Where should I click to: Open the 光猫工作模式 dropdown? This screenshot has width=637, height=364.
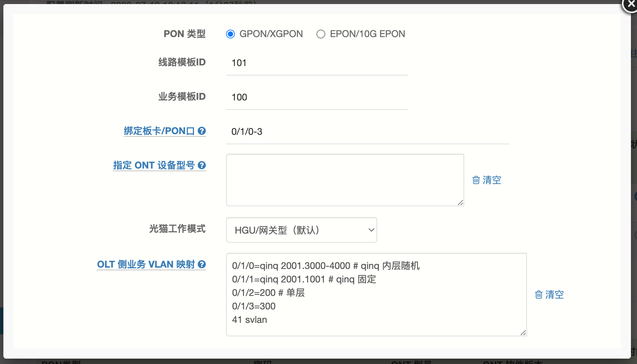(x=301, y=230)
